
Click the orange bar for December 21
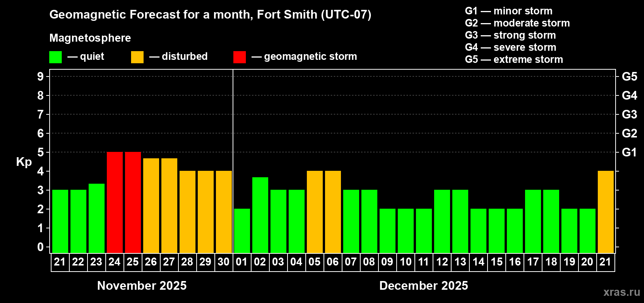(x=606, y=212)
